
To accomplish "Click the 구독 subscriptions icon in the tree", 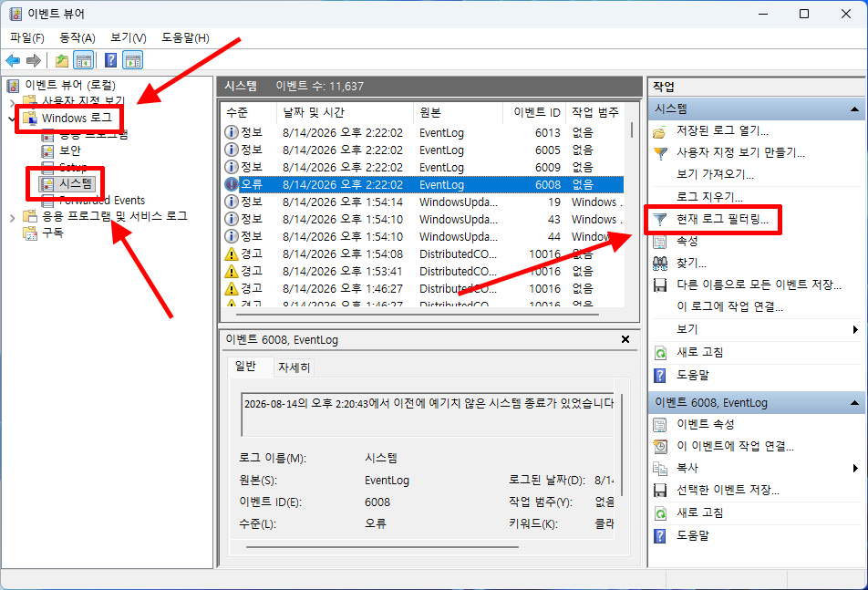I will tap(30, 233).
